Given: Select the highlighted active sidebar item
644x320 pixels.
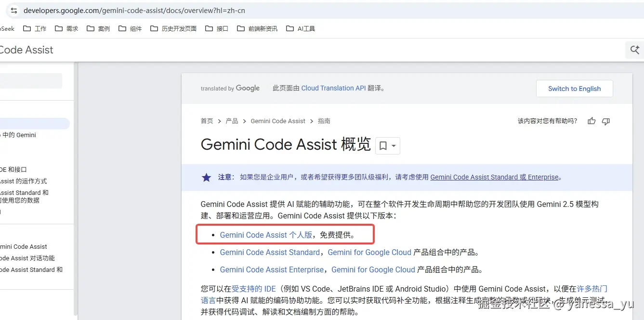Looking at the screenshot, I should click(x=35, y=124).
